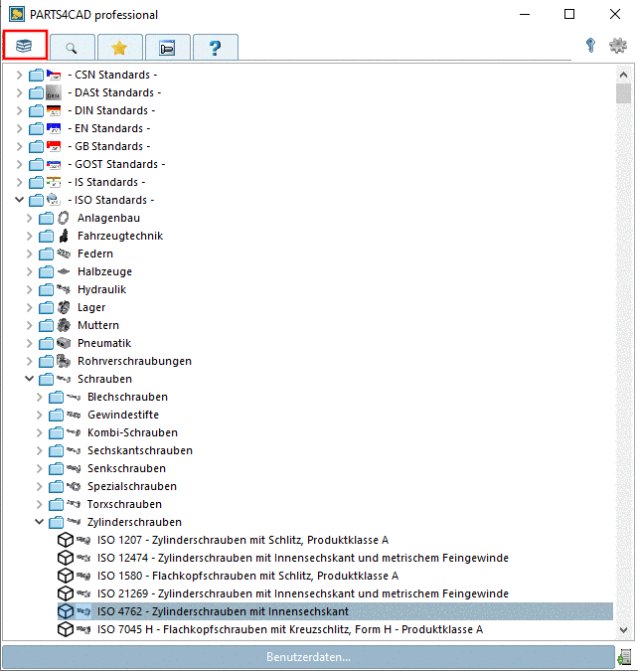This screenshot has width=638, height=672.
Task: Click the Chinese flag GB Standards icon
Action: click(54, 146)
